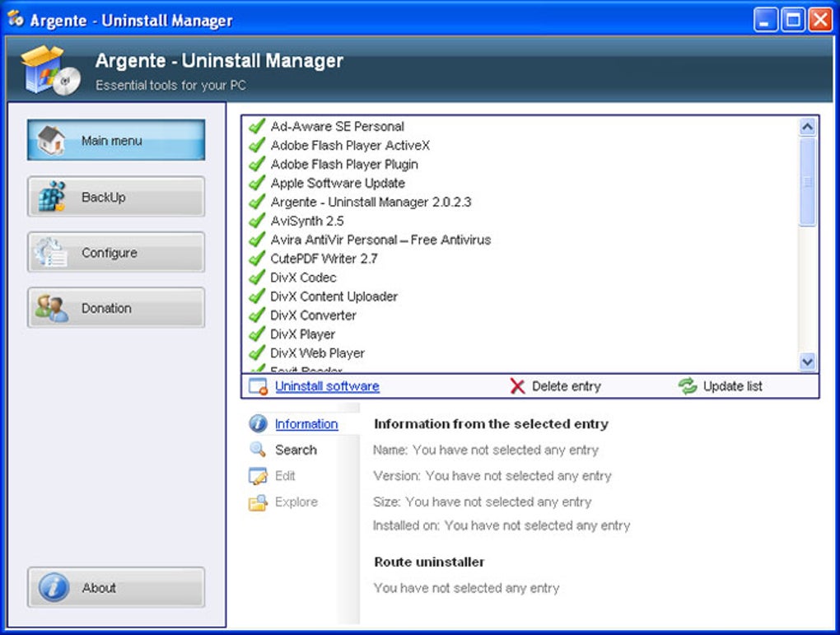Click the house icon on Main menu
Screen dimensions: 840x635
[x=51, y=140]
